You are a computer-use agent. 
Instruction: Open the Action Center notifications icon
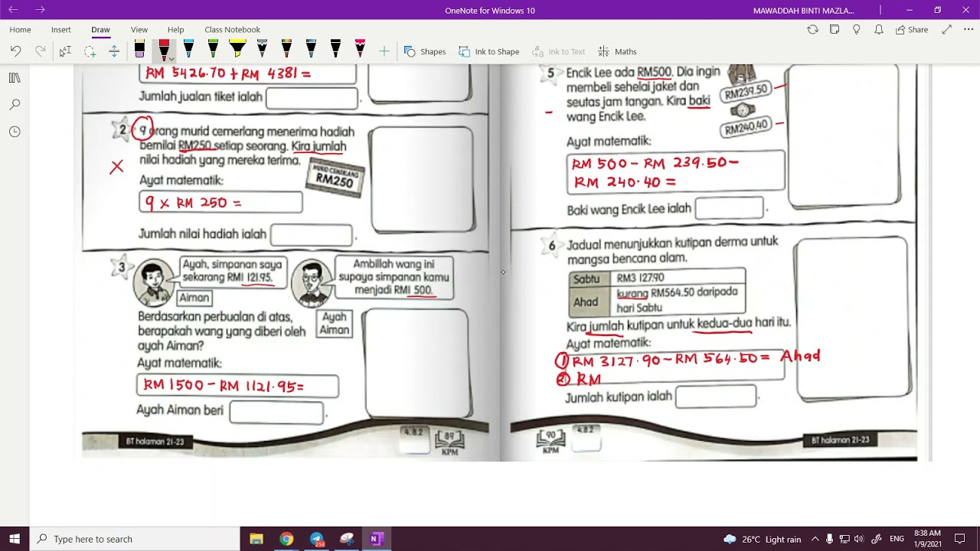click(960, 539)
